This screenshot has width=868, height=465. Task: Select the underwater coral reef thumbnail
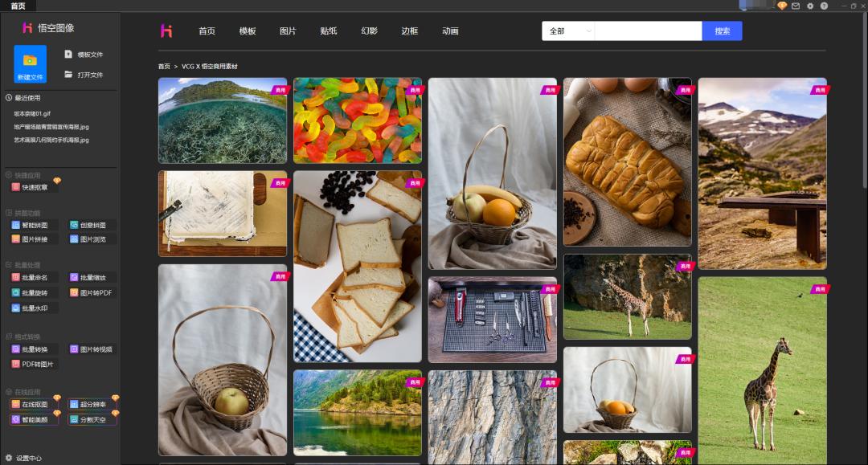[223, 120]
